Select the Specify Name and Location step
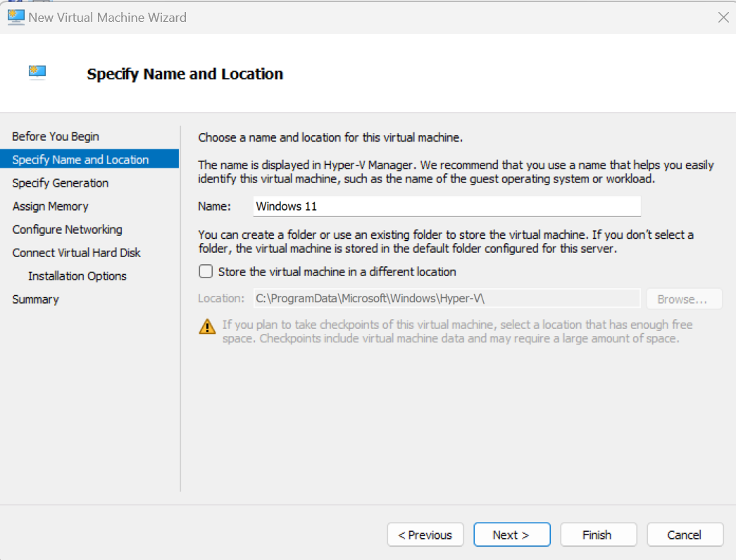 [x=80, y=160]
